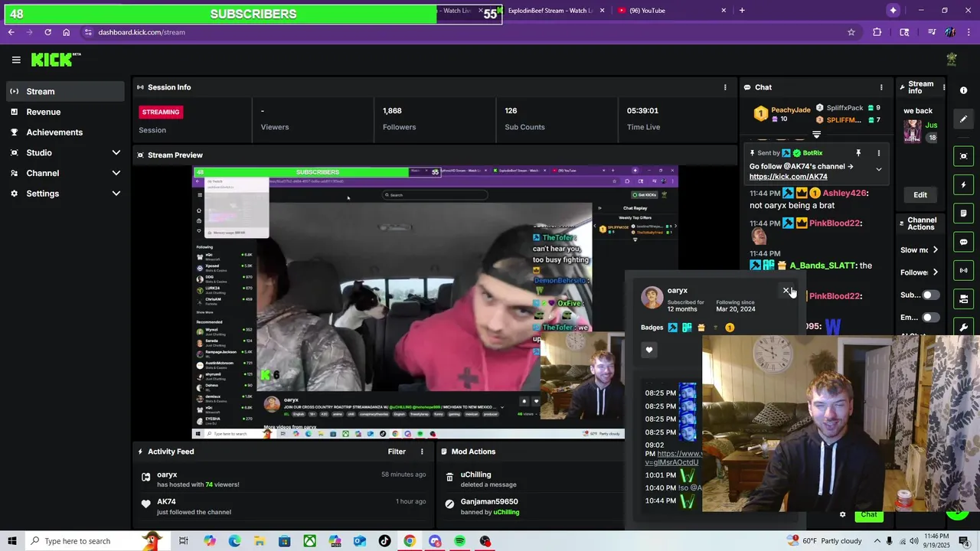Open the Kick hamburger menu
The image size is (980, 551).
tap(16, 60)
